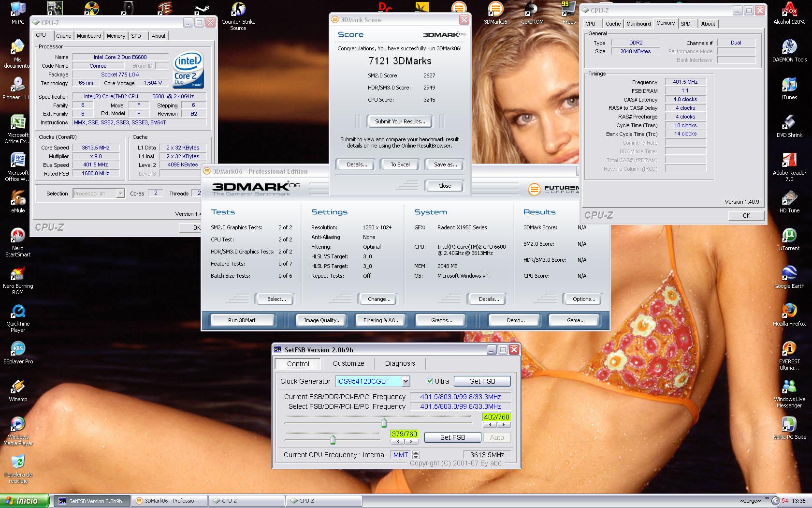Image resolution: width=812 pixels, height=508 pixels.
Task: Click the 13:36 system tray clock
Action: coord(799,501)
